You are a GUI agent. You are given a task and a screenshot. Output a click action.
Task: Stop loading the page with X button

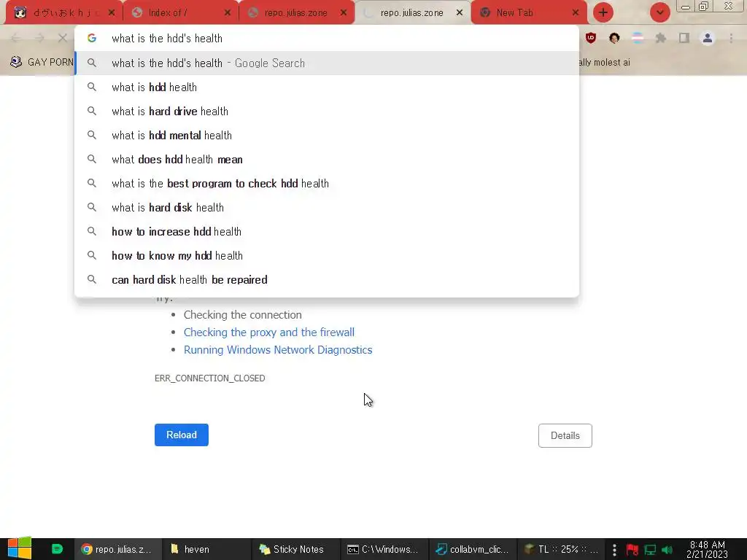click(x=63, y=38)
